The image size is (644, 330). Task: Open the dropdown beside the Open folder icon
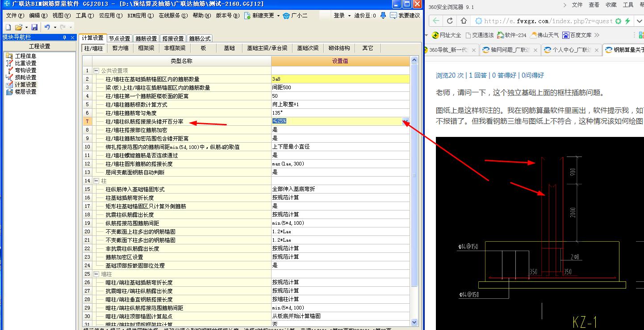tap(26, 27)
